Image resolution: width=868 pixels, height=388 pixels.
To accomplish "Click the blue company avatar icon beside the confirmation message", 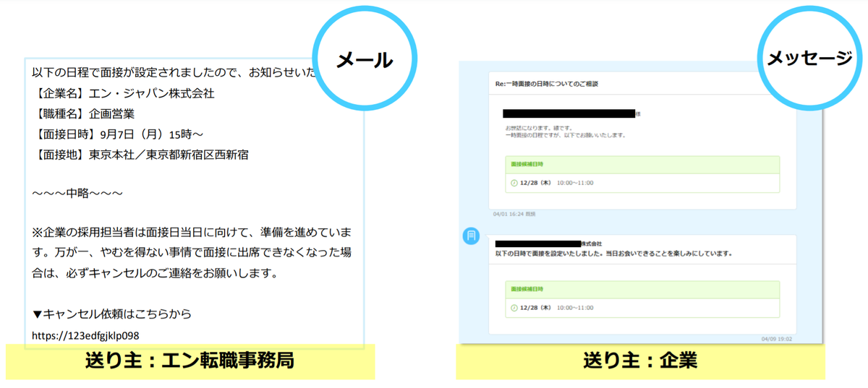I will 471,236.
